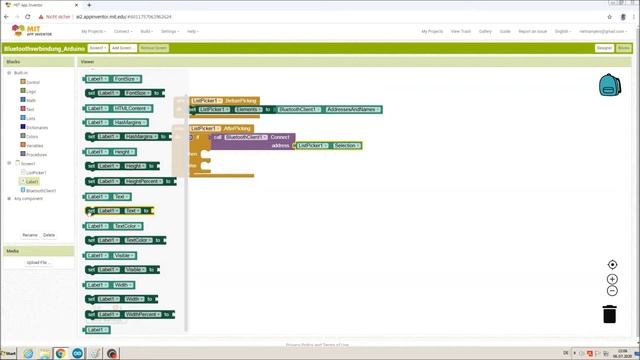
Task: Collapse the Screen1 tree node
Action: coord(9,163)
